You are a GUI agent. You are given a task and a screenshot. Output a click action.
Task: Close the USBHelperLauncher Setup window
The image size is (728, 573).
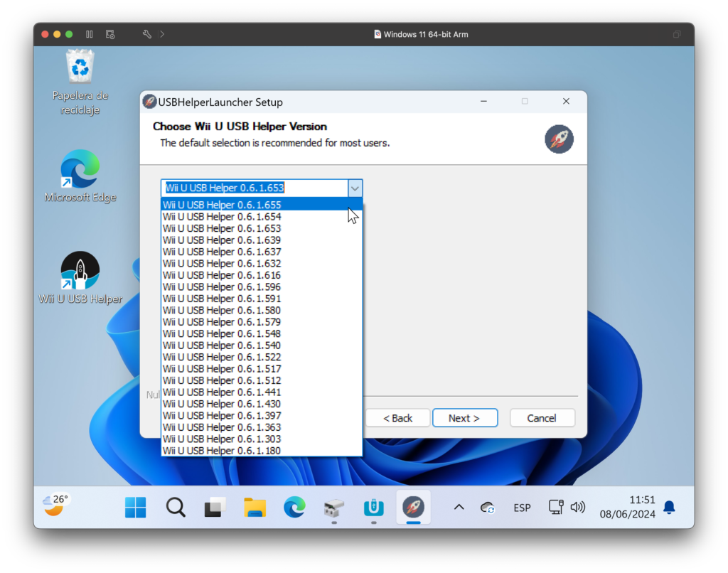566,101
